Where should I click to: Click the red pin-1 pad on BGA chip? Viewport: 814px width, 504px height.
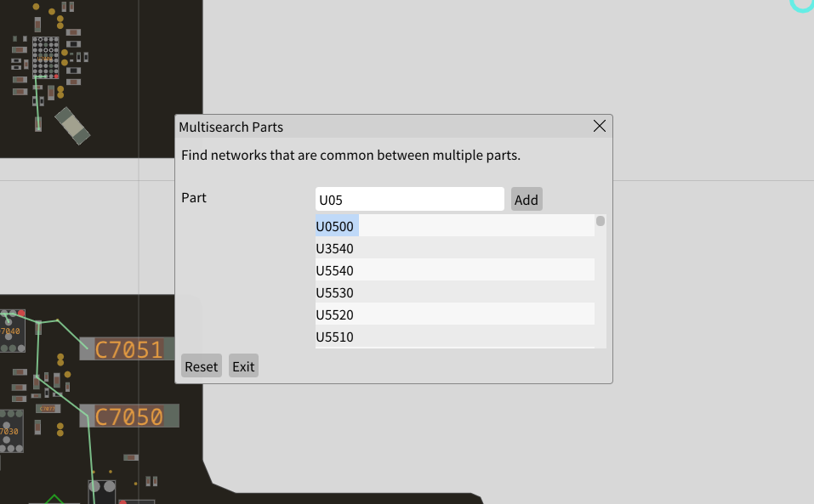point(56,76)
